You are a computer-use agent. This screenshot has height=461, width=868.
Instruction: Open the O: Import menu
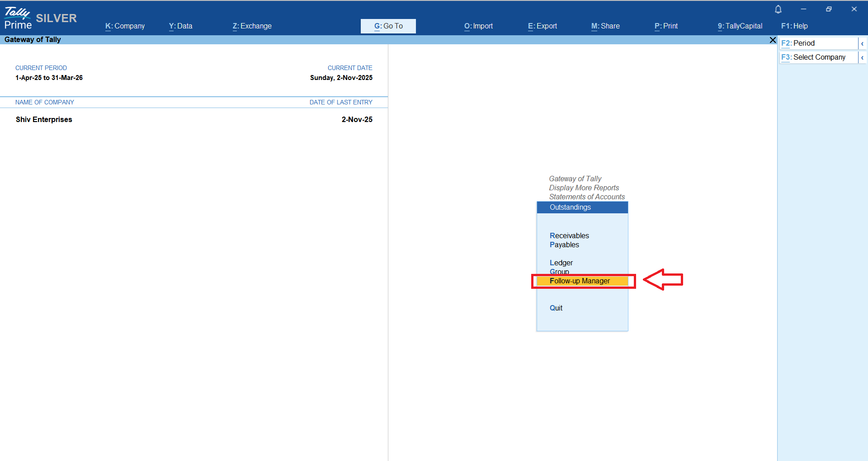[478, 26]
